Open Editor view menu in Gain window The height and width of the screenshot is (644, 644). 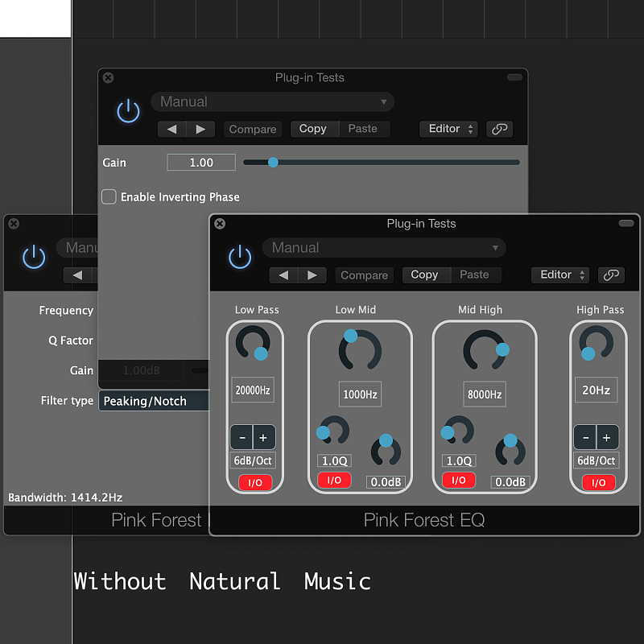[448, 129]
